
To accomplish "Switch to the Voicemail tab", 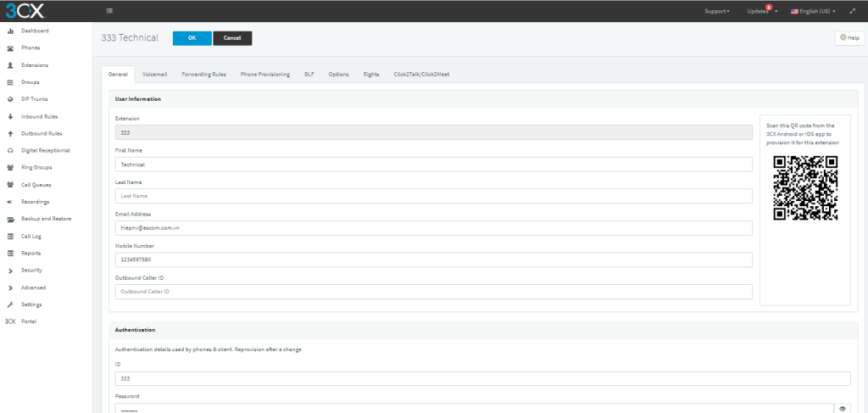I will tap(154, 74).
